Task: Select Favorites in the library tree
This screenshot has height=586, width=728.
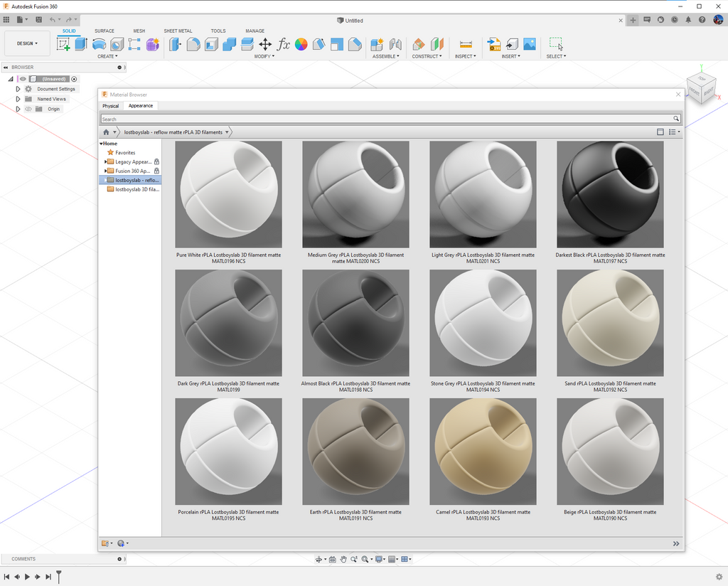Action: pyautogui.click(x=125, y=153)
